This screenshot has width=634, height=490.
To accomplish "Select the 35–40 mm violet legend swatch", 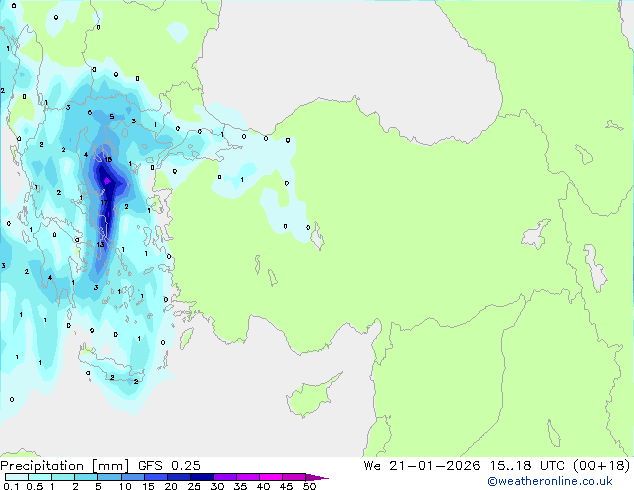I will (x=247, y=477).
